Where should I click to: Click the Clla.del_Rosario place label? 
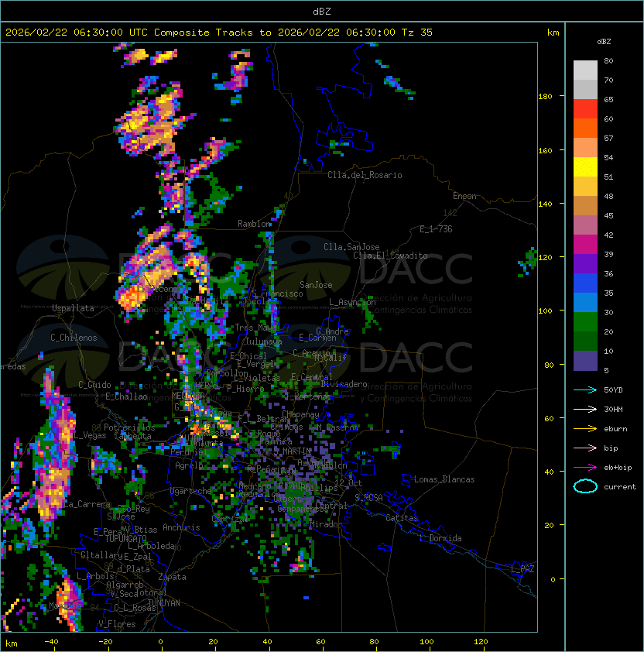(365, 175)
